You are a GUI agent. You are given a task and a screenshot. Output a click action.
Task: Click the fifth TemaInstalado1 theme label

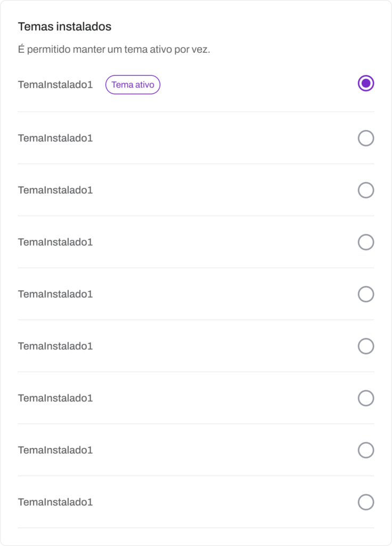tap(55, 294)
